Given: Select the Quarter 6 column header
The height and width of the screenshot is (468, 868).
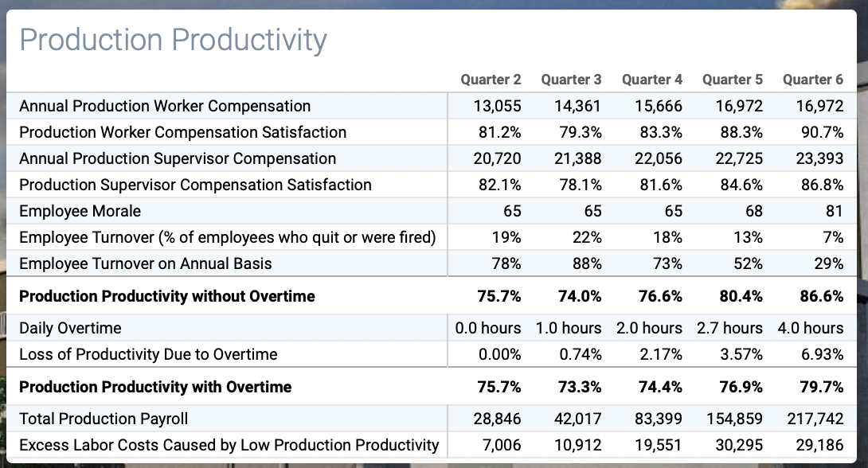Looking at the screenshot, I should (813, 80).
